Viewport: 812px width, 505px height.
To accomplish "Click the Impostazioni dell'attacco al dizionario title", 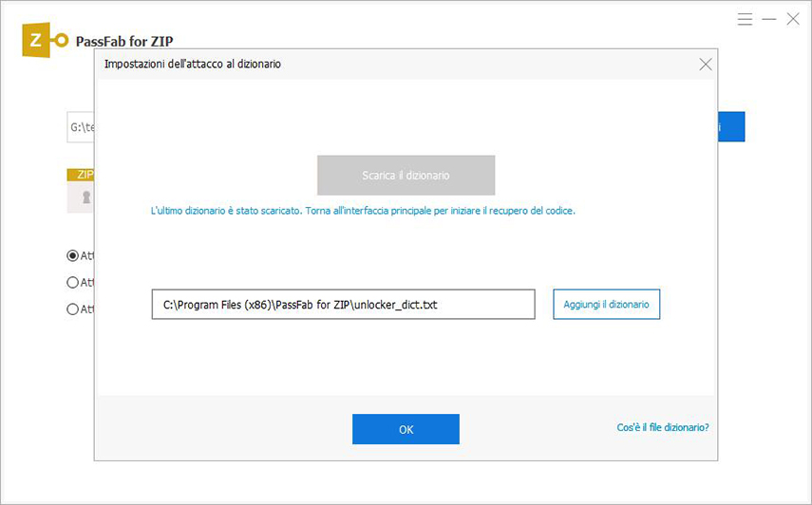I will (192, 65).
